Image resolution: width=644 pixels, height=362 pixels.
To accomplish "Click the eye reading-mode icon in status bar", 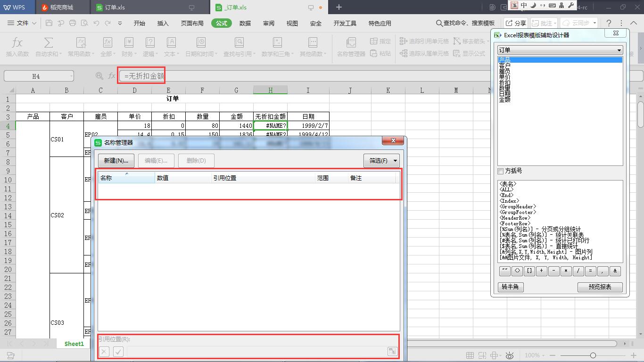I will click(x=509, y=355).
